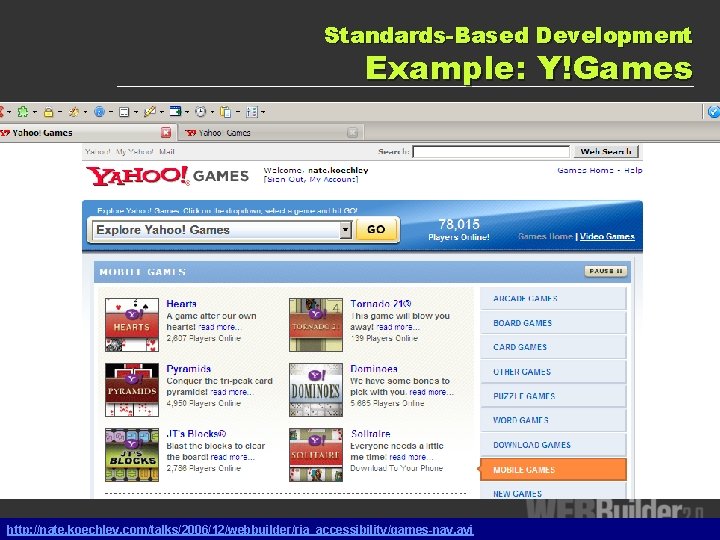This screenshot has height=540, width=720.
Task: Click the yellow GO button
Action: (x=376, y=229)
